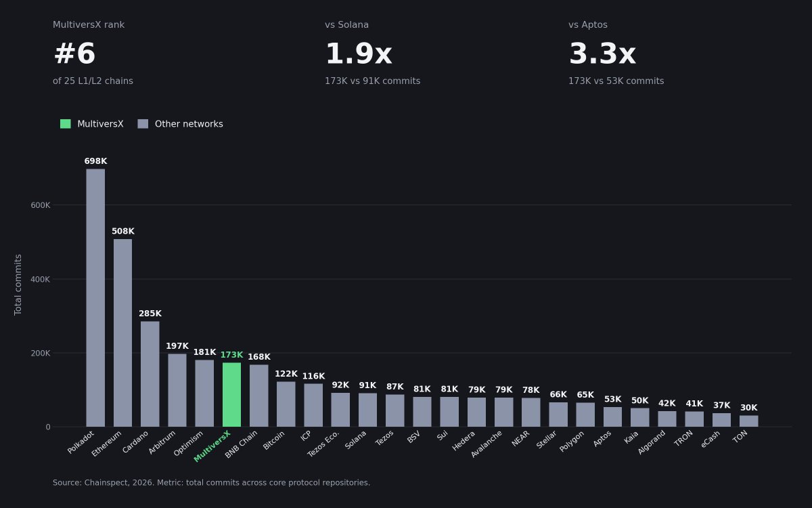Viewport: 812px width, 508px height.
Task: Click the 'TRON' axis label
Action: [684, 438]
